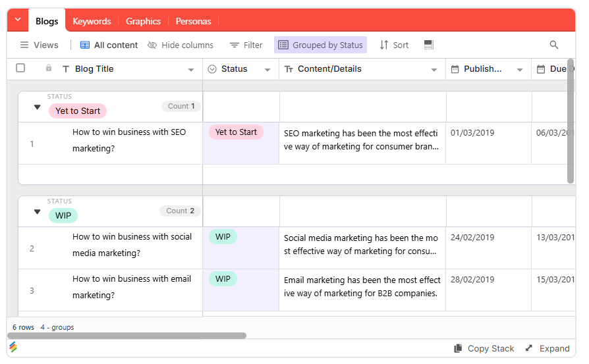Image resolution: width=589 pixels, height=364 pixels.
Task: Select the social media marketing blog title
Action: 132,245
